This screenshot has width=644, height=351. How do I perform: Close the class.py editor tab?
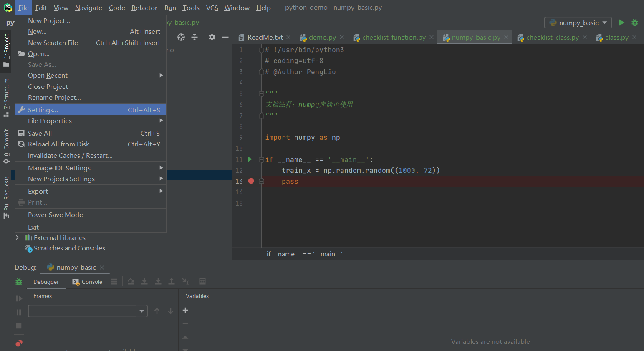click(x=634, y=37)
